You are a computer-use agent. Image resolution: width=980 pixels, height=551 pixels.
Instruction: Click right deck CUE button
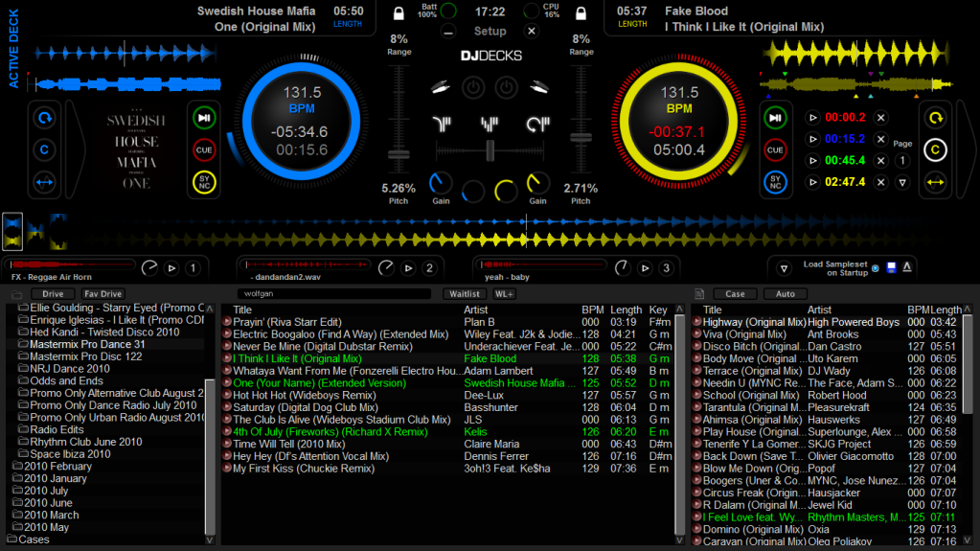coord(775,150)
